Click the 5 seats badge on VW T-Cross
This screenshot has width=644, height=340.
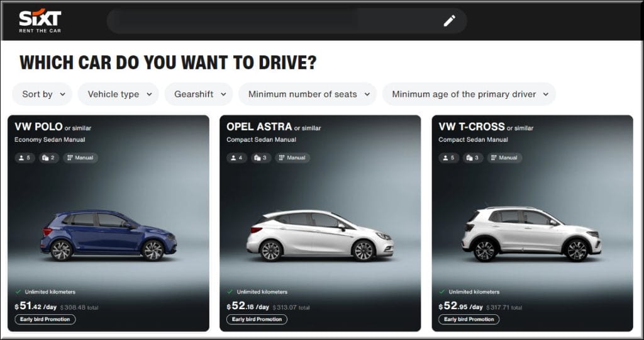pyautogui.click(x=449, y=157)
